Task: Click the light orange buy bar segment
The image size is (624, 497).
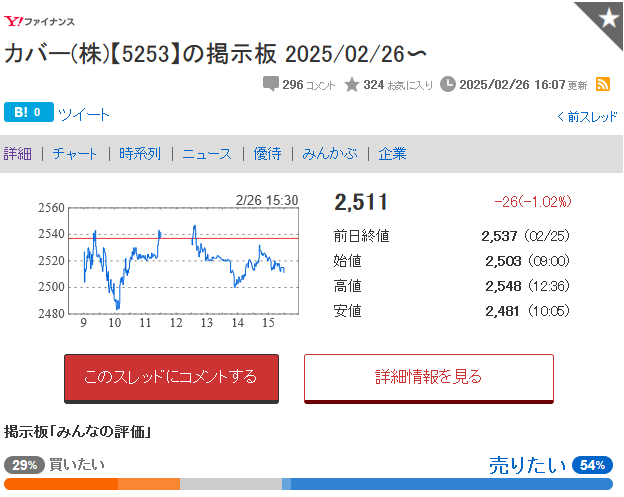Action: [149, 484]
